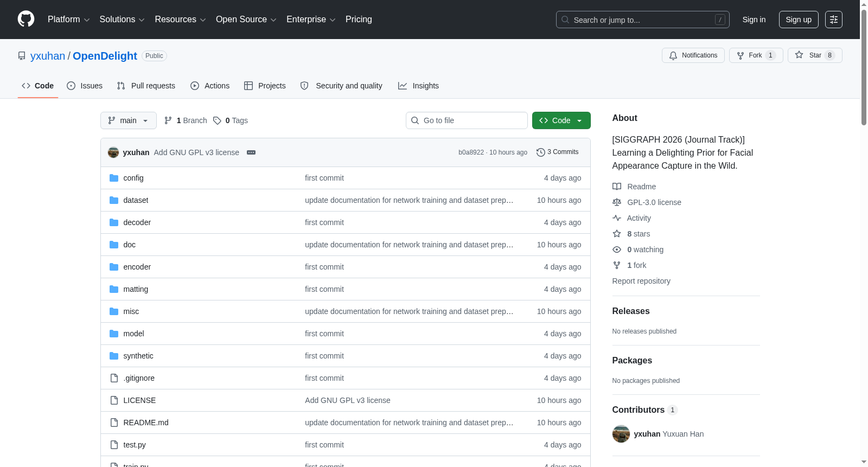Click the folder icon beside matting
The height and width of the screenshot is (467, 868).
point(114,289)
